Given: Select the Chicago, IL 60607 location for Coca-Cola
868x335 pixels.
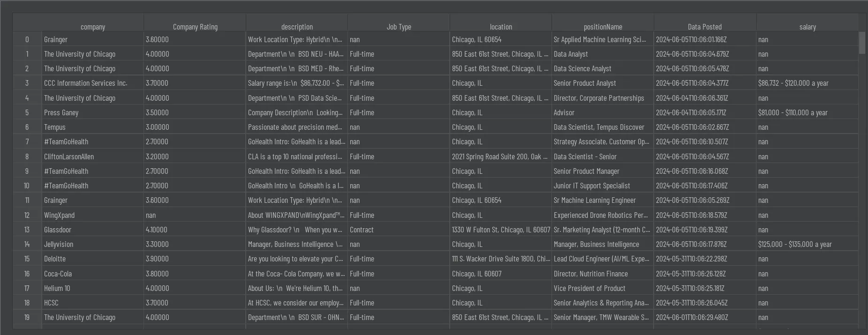Looking at the screenshot, I should 501,274.
